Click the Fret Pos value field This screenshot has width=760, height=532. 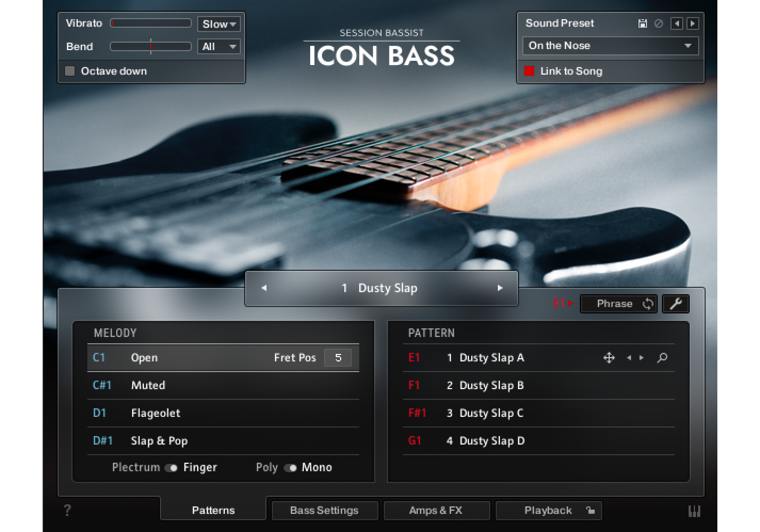(338, 358)
